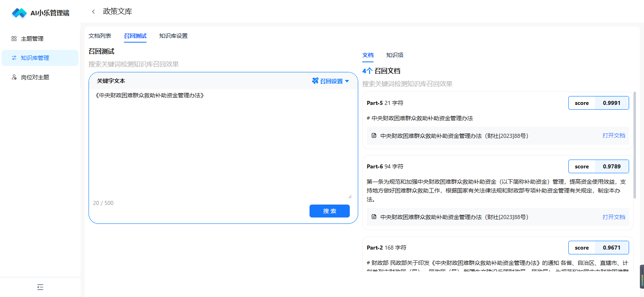
Task: Click the 知识库管理 sidebar icon
Action: point(14,58)
